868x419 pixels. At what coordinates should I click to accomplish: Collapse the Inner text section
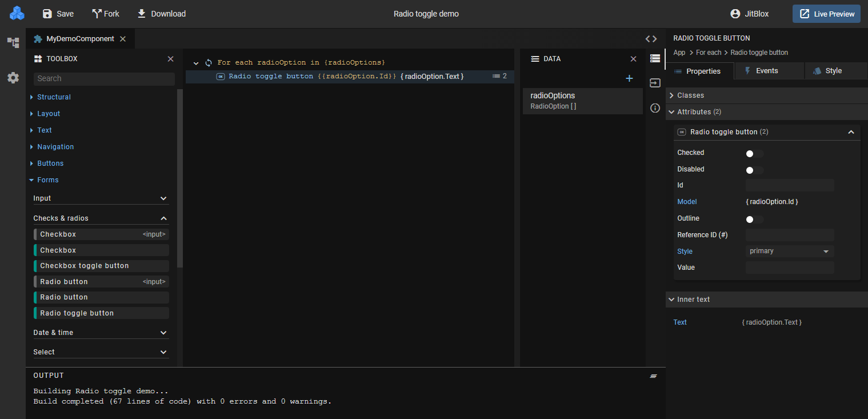pos(767,300)
